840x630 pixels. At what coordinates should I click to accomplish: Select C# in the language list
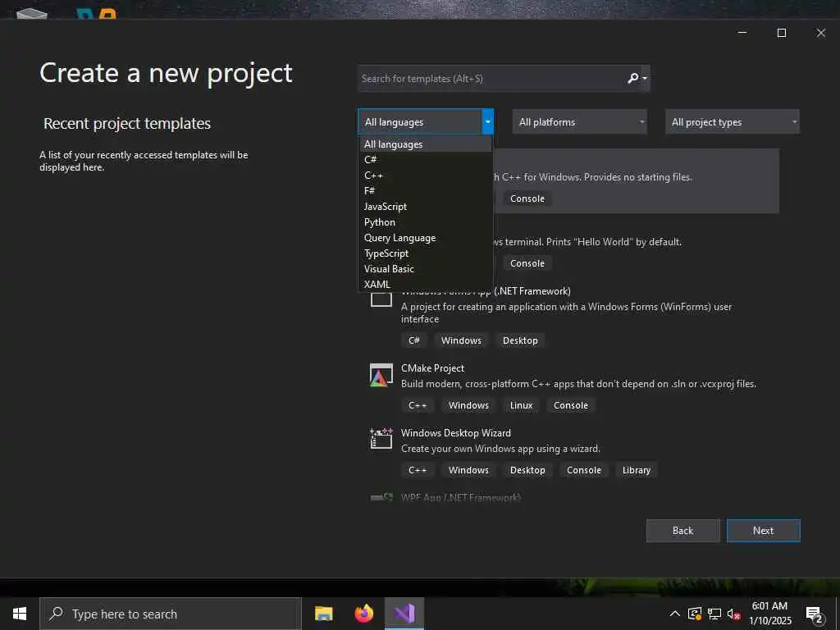pos(426,160)
